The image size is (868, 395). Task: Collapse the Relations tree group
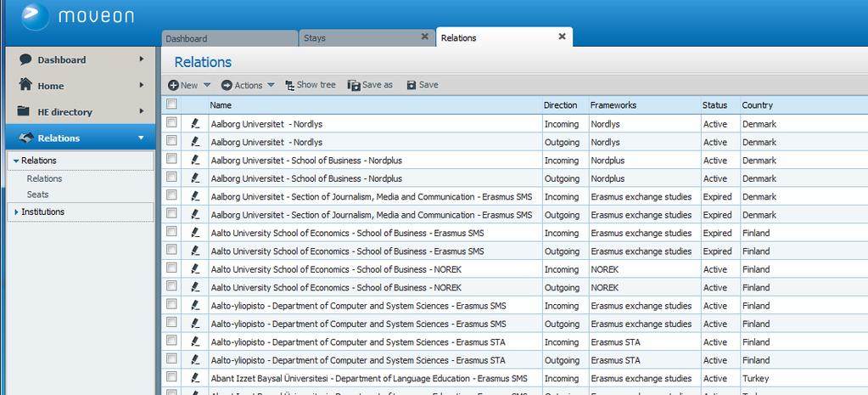tap(16, 161)
